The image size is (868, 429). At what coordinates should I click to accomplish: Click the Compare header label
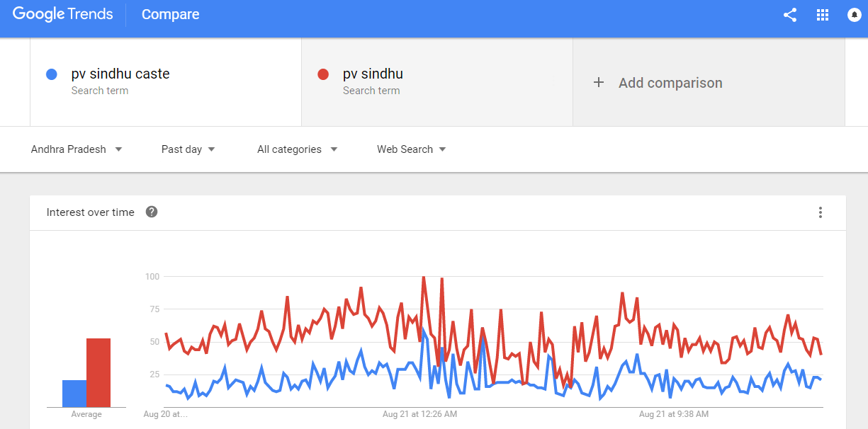170,14
